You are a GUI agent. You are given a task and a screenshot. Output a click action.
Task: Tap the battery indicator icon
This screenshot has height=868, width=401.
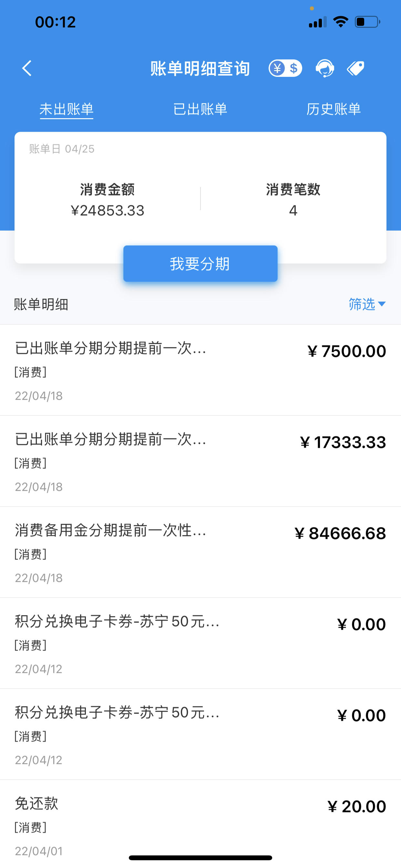(x=367, y=22)
